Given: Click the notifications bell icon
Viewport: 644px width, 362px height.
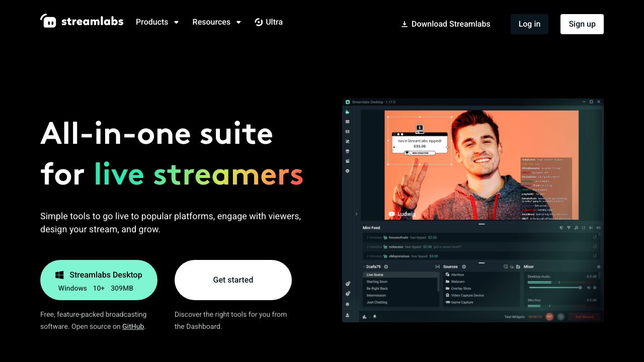Looking at the screenshot, I should pos(374,317).
